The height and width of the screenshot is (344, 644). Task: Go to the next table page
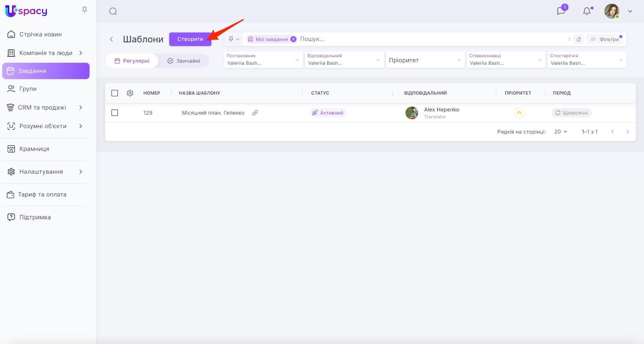click(627, 132)
